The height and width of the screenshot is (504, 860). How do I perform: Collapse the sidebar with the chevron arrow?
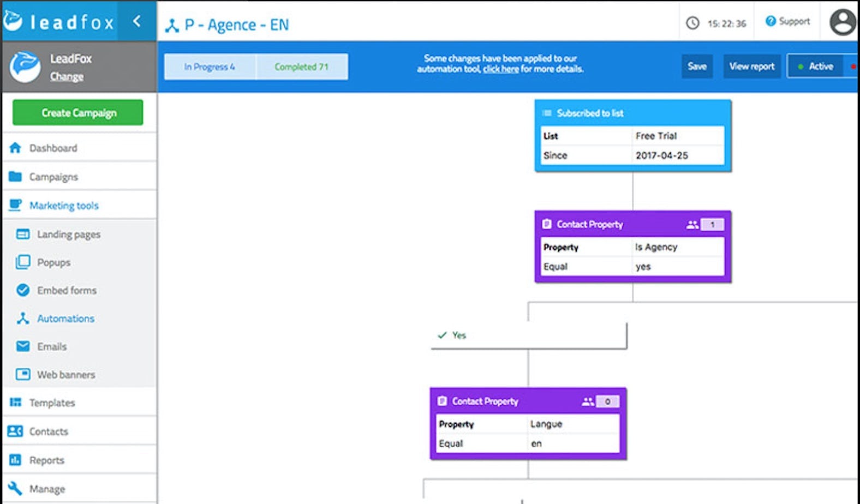137,21
